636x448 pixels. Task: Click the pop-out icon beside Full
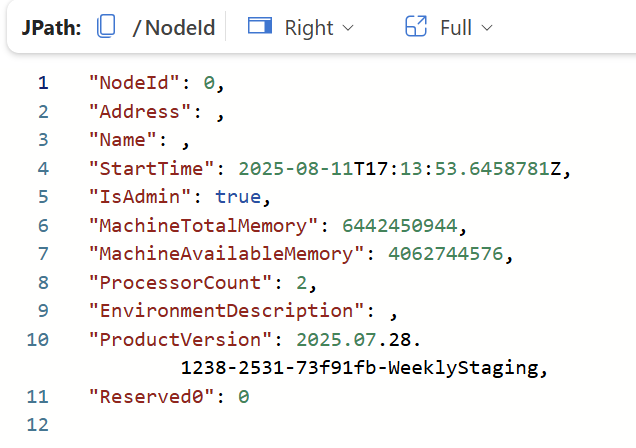click(416, 27)
